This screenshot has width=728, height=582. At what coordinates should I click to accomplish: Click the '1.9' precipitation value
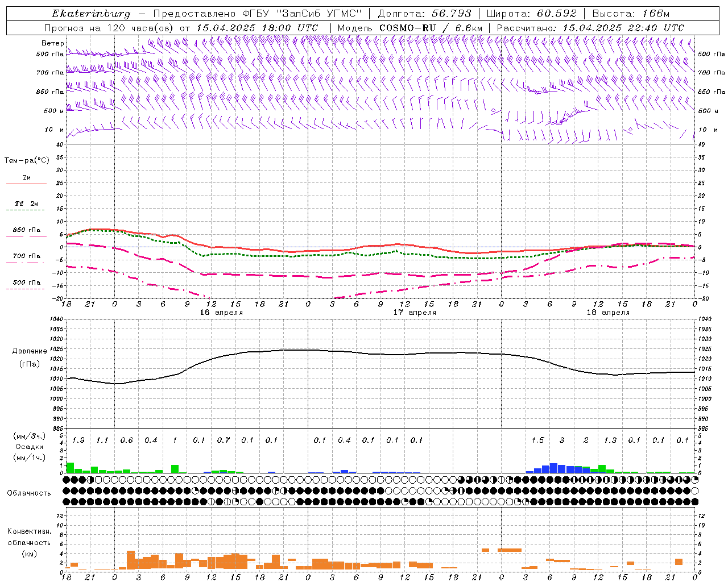click(78, 440)
